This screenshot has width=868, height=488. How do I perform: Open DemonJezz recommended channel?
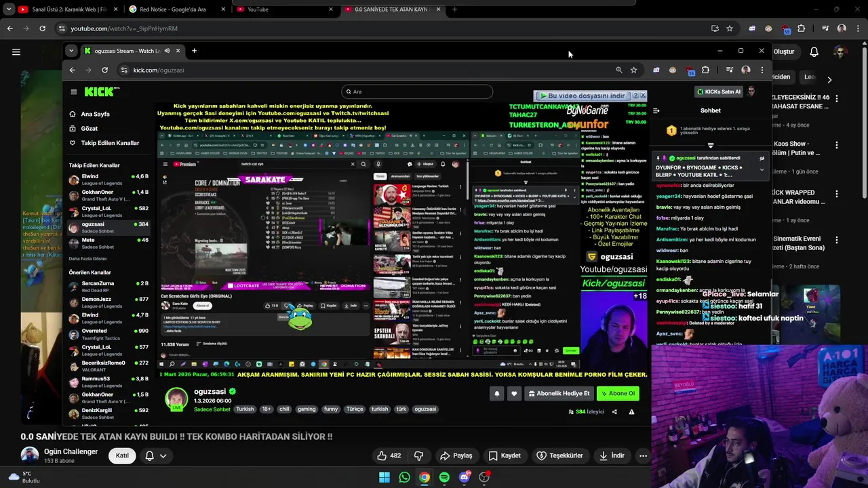pyautogui.click(x=108, y=302)
